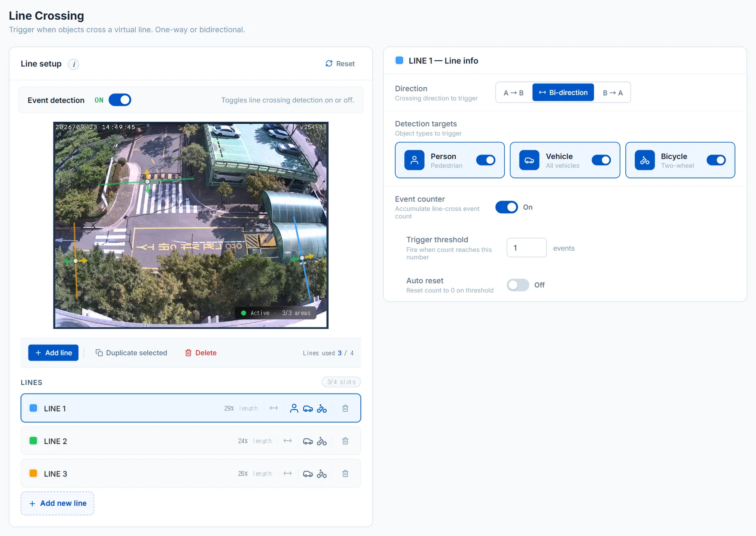756x536 pixels.
Task: Click the orange LINE 3 color swatch
Action: point(33,473)
